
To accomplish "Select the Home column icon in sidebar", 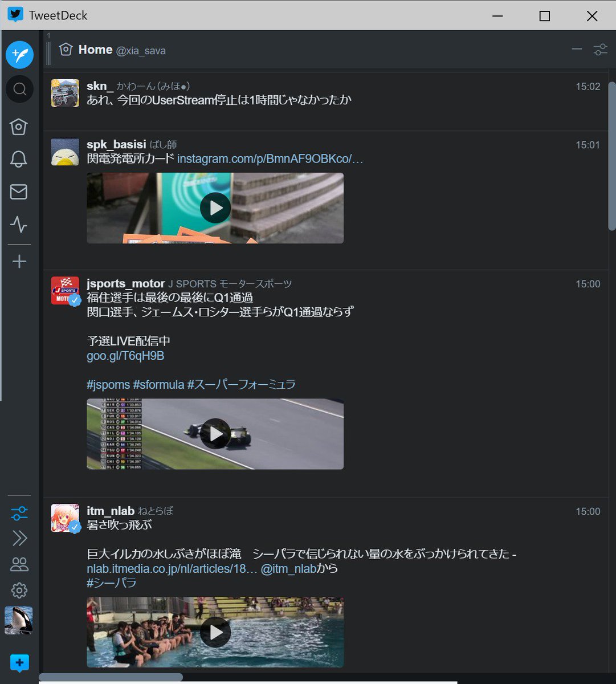I will [x=19, y=127].
